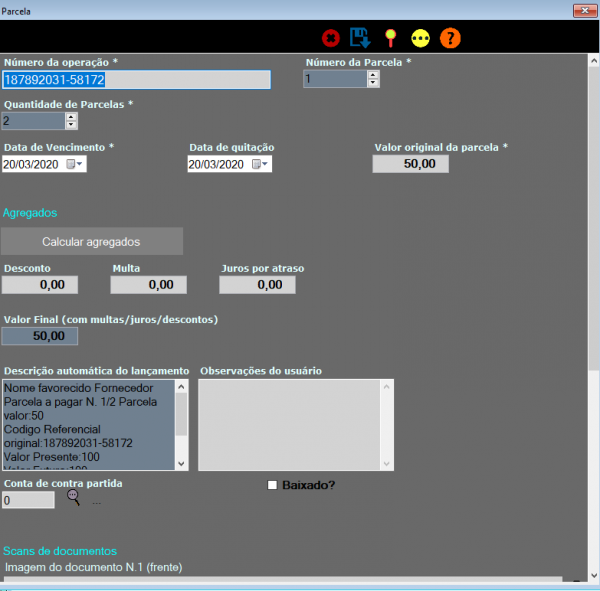Click the Número da operação field
The width and height of the screenshot is (600, 591).
point(136,79)
